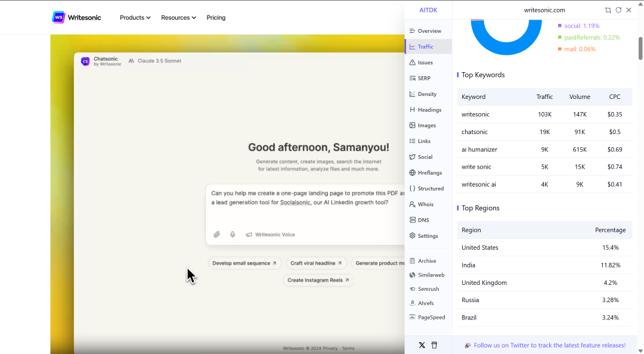Click the Semrush icon
This screenshot has width=644, height=354.
point(413,289)
